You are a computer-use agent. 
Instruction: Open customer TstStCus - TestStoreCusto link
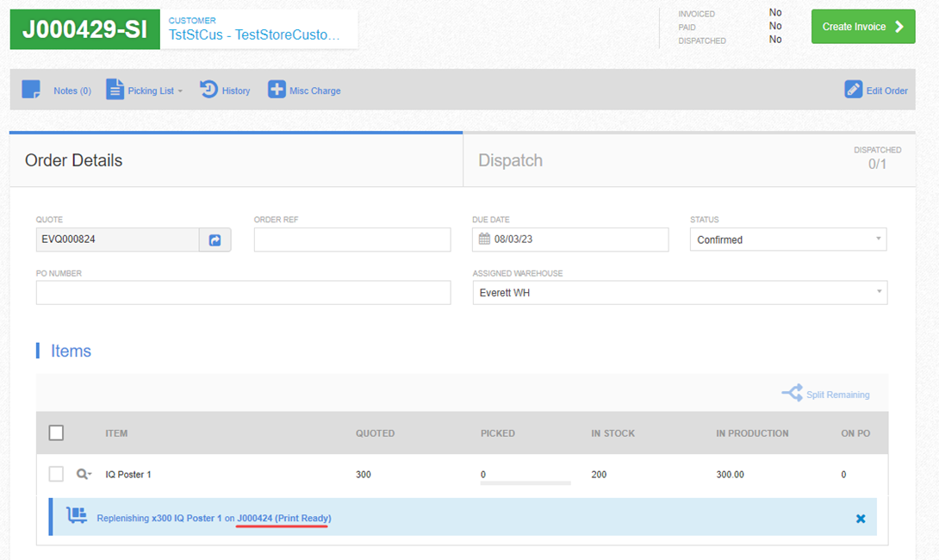coord(254,34)
